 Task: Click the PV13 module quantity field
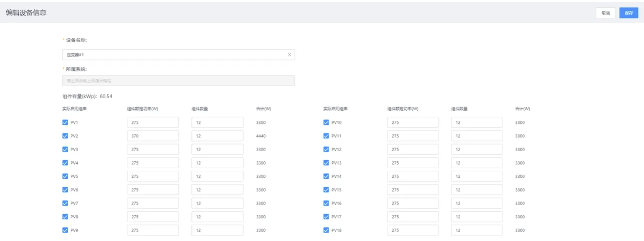point(476,163)
